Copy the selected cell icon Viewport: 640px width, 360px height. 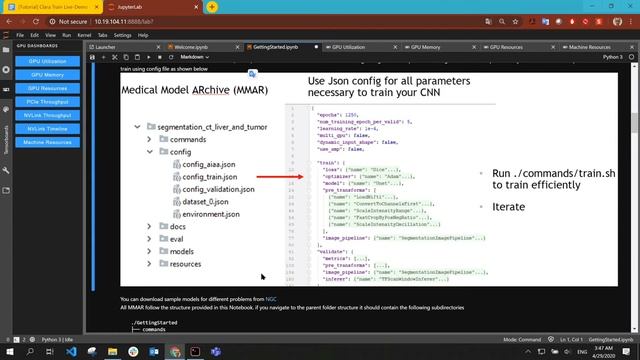[126, 57]
